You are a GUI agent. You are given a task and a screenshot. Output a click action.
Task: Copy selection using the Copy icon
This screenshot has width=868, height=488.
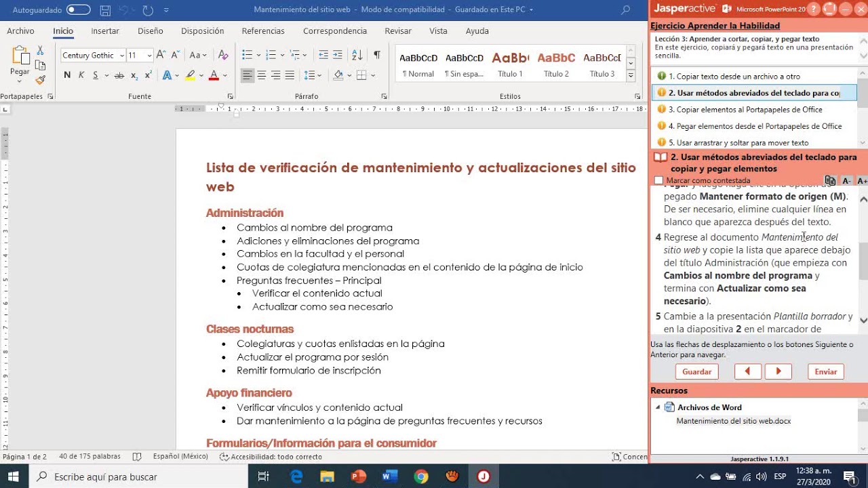(40, 65)
